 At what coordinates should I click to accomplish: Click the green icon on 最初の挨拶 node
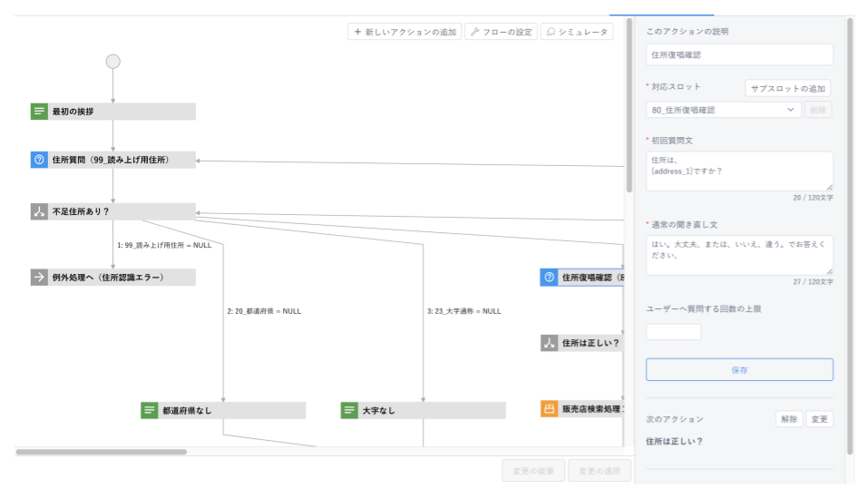pos(39,112)
